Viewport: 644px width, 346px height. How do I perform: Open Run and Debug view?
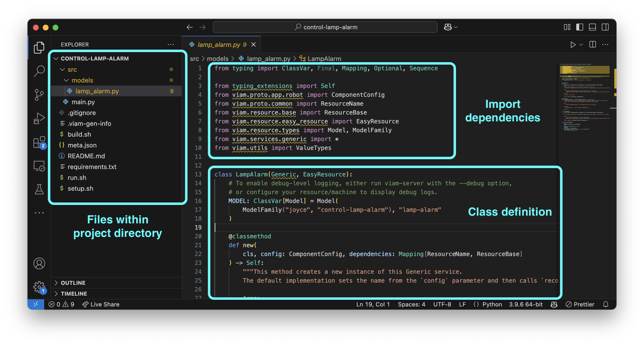39,118
